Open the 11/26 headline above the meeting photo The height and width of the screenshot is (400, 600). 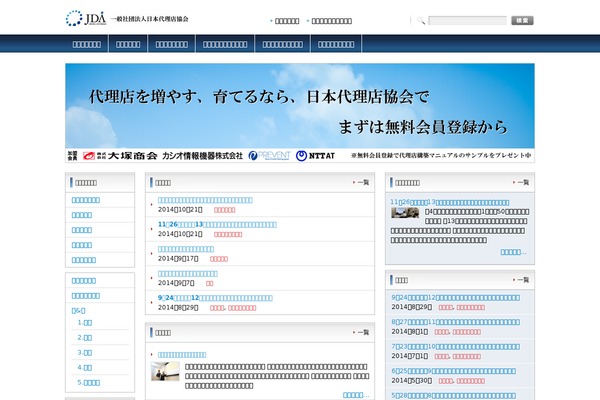click(x=450, y=202)
